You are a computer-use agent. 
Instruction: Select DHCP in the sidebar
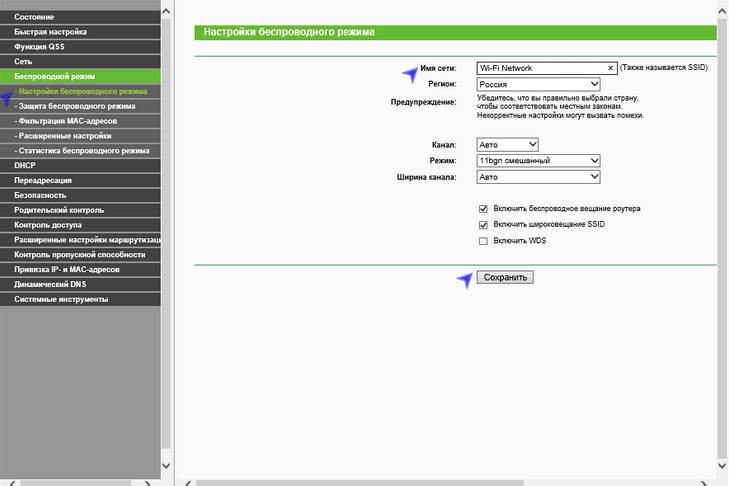click(x=80, y=164)
